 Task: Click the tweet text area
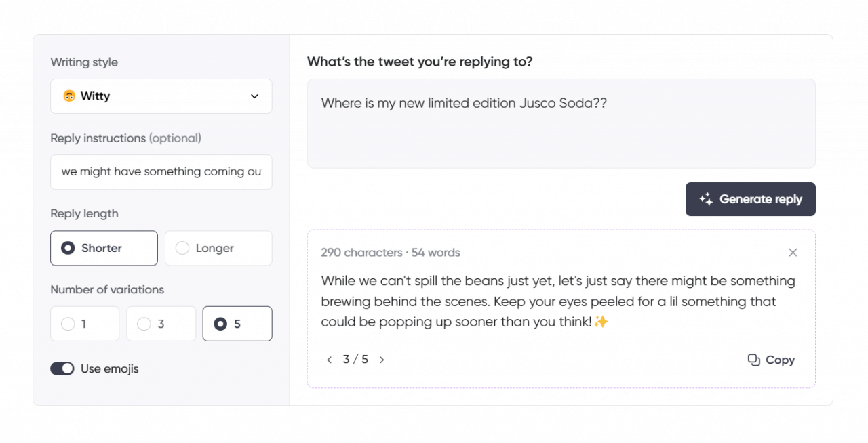561,123
